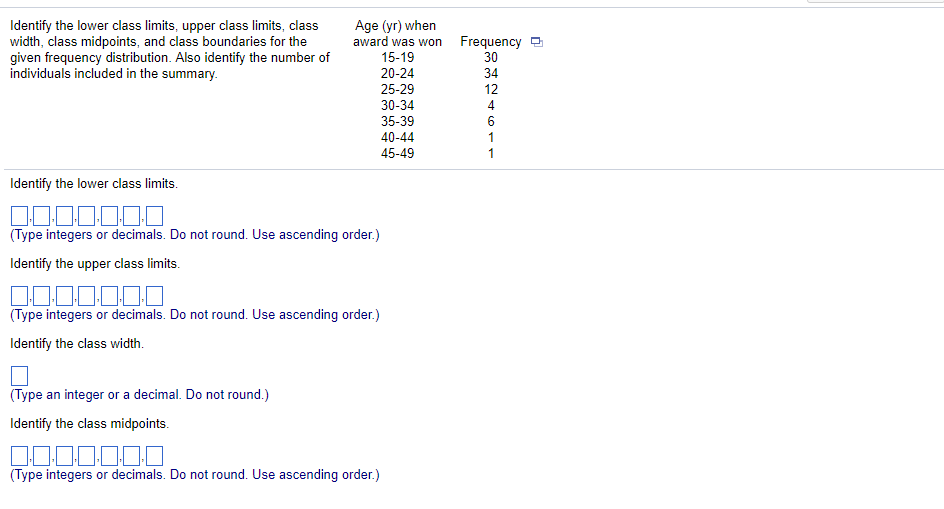
Task: Select the fifth class midpoints input box
Action: point(110,456)
